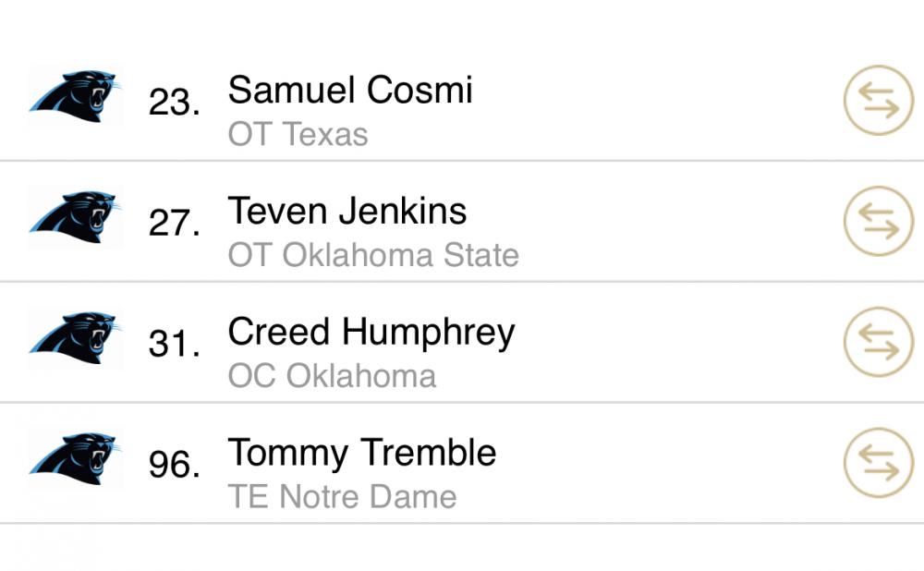Click the pick number 27
This screenshot has height=571, width=924.
coord(174,223)
